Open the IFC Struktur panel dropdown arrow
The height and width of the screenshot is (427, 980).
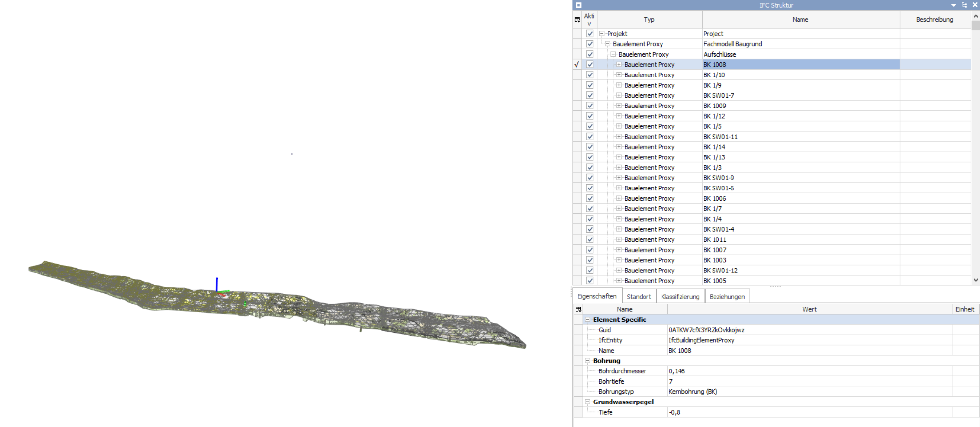tap(954, 5)
